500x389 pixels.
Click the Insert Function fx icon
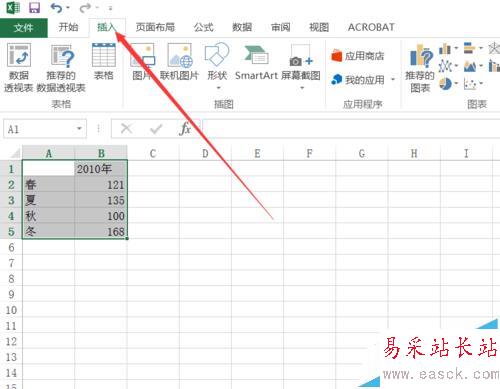click(x=185, y=128)
